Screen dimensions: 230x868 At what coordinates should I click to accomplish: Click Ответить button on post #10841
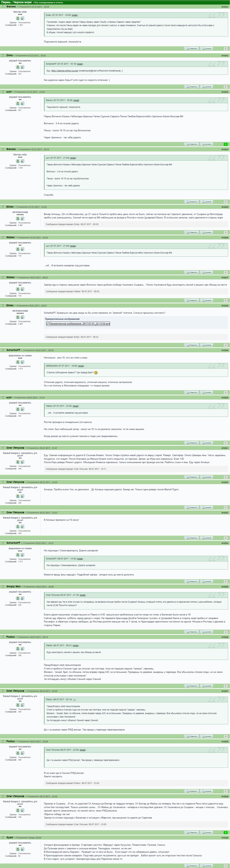[x=192, y=48]
